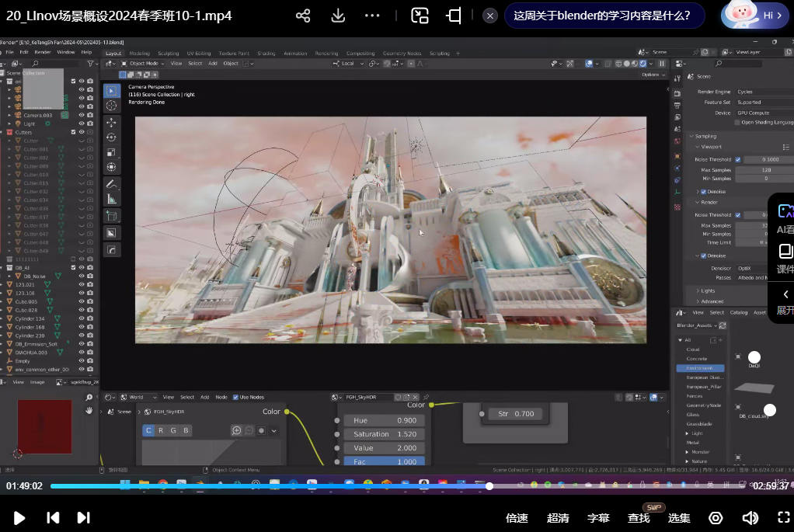Click the 字幕 subtitles button
Image resolution: width=794 pixels, height=532 pixels.
pos(598,518)
